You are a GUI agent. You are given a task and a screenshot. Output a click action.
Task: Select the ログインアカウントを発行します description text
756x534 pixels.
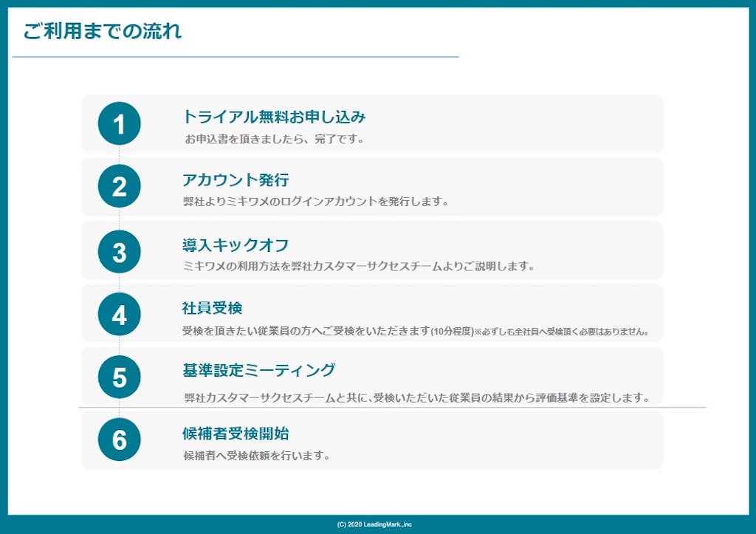(316, 202)
